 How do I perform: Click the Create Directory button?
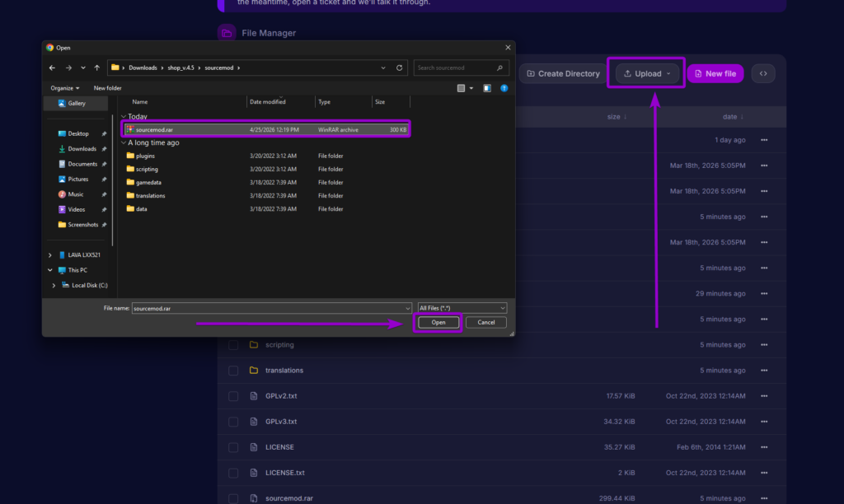point(562,73)
